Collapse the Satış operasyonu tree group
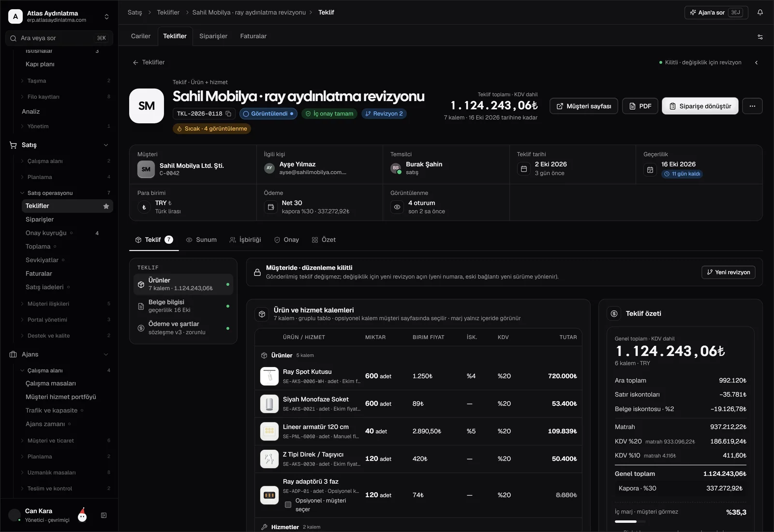Screen dimensions: 774x532 coord(22,193)
